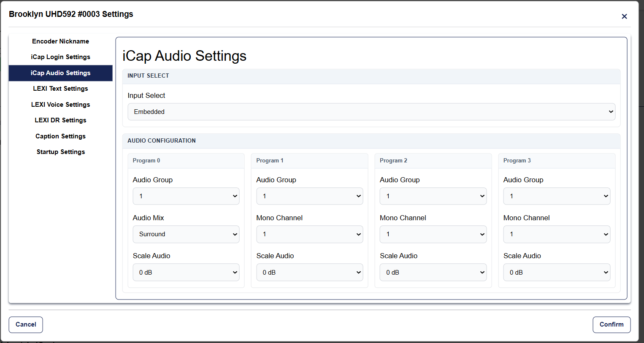The width and height of the screenshot is (644, 343).
Task: Select Program 2 Mono Channel dropdown
Action: (433, 234)
